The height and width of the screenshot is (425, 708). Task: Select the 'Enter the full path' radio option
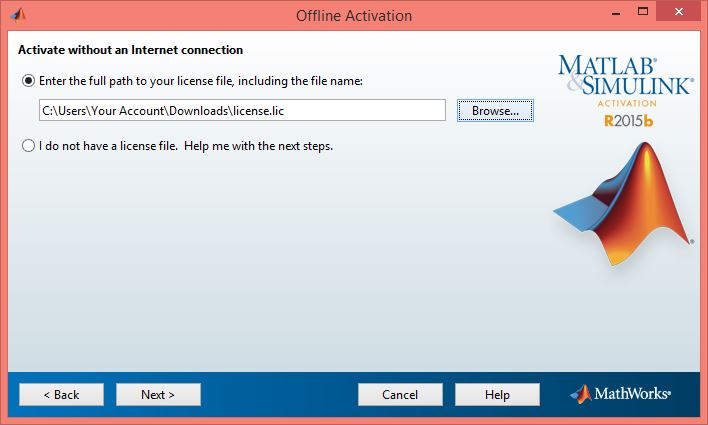click(x=28, y=80)
